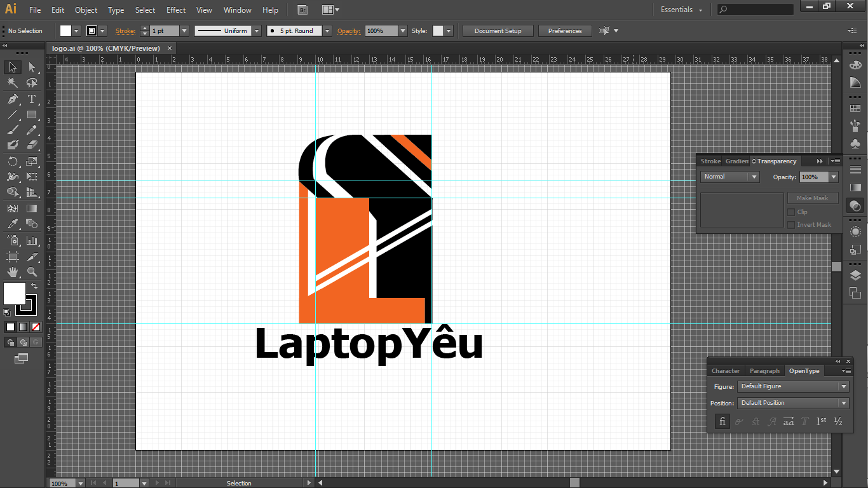The height and width of the screenshot is (488, 868).
Task: Click the Document Setup button
Action: click(498, 31)
